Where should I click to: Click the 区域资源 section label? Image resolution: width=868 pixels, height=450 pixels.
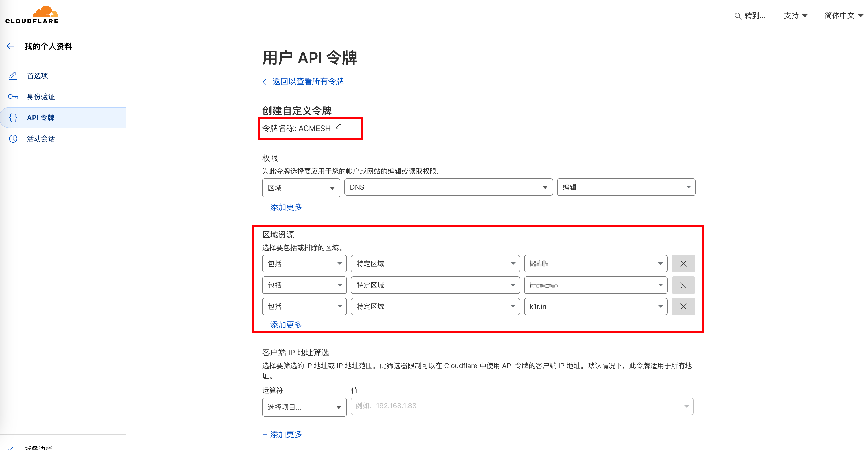(x=278, y=235)
